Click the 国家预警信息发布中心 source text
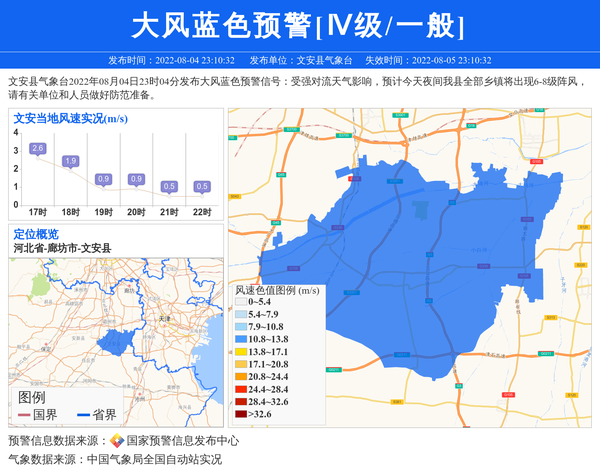The height and width of the screenshot is (471, 600). pyautogui.click(x=182, y=441)
